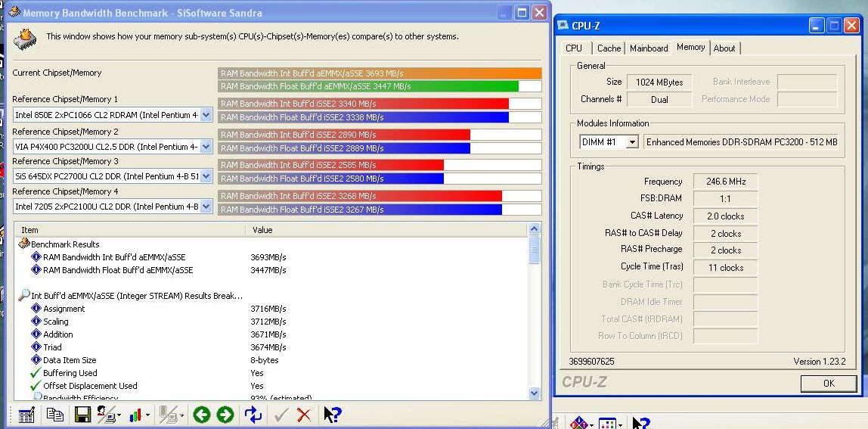Click the 'Version 1.23.2' text in CPU-Z

[820, 362]
